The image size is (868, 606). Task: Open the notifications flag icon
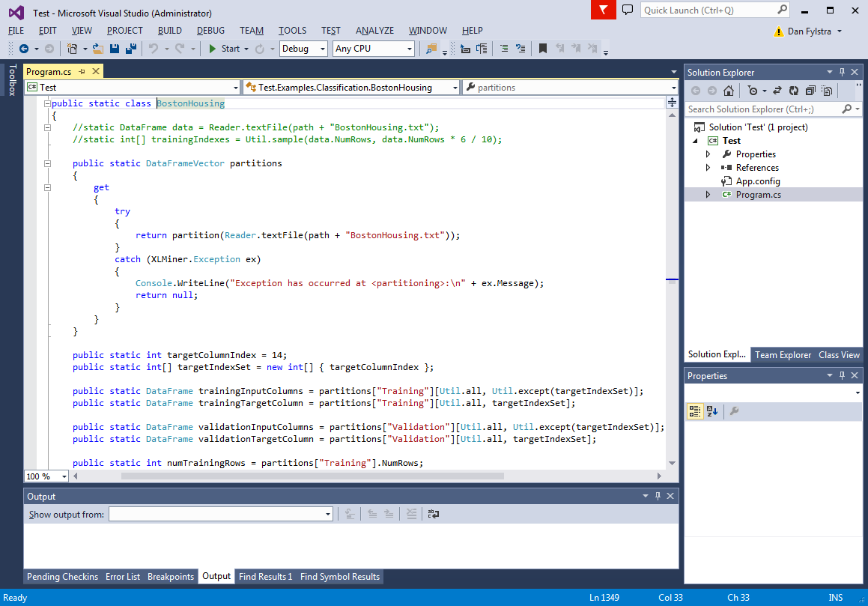coord(602,10)
